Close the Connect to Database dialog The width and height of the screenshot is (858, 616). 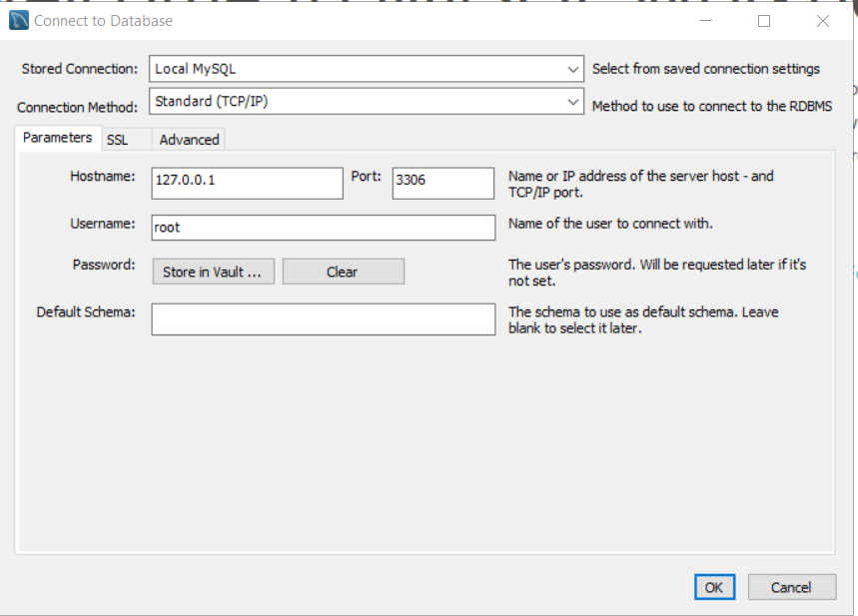822,21
